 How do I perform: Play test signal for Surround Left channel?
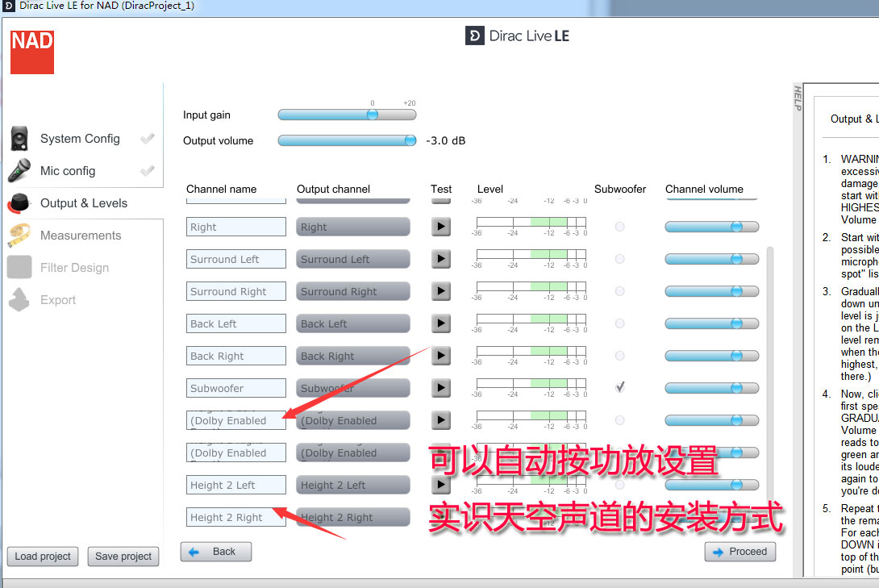(x=441, y=258)
